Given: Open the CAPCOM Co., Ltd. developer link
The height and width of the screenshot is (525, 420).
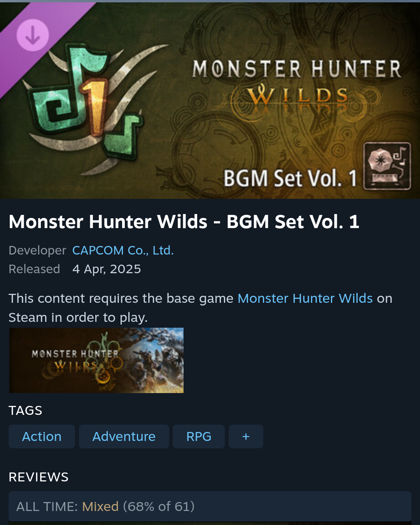Looking at the screenshot, I should coord(123,250).
